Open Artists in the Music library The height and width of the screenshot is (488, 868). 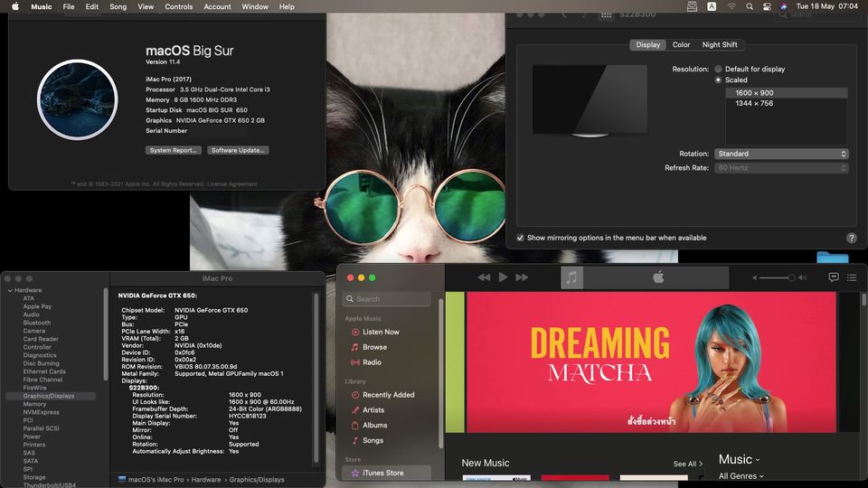[373, 410]
